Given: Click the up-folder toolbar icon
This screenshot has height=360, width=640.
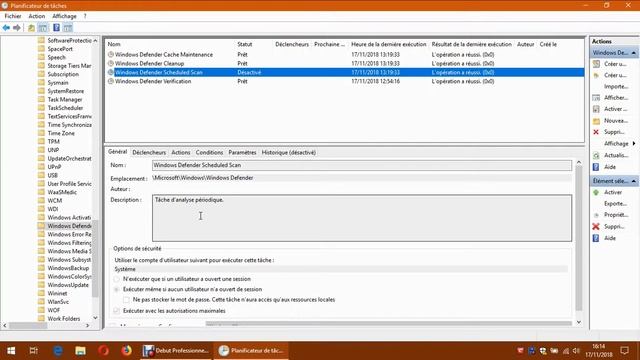Looking at the screenshot, I should coord(31,28).
